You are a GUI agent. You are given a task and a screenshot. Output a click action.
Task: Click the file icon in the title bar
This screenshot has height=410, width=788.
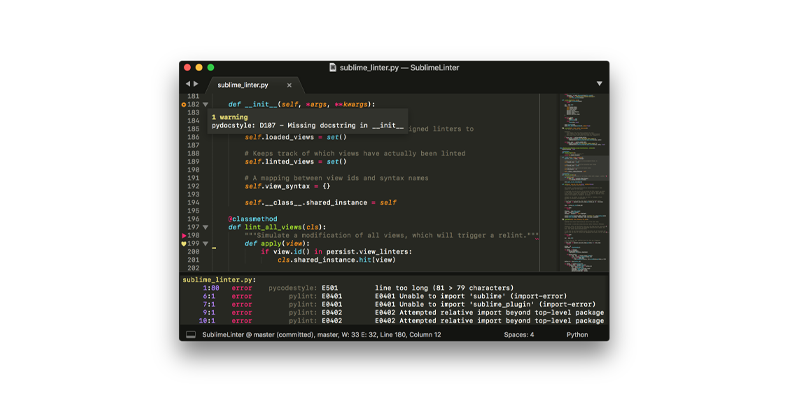[332, 67]
